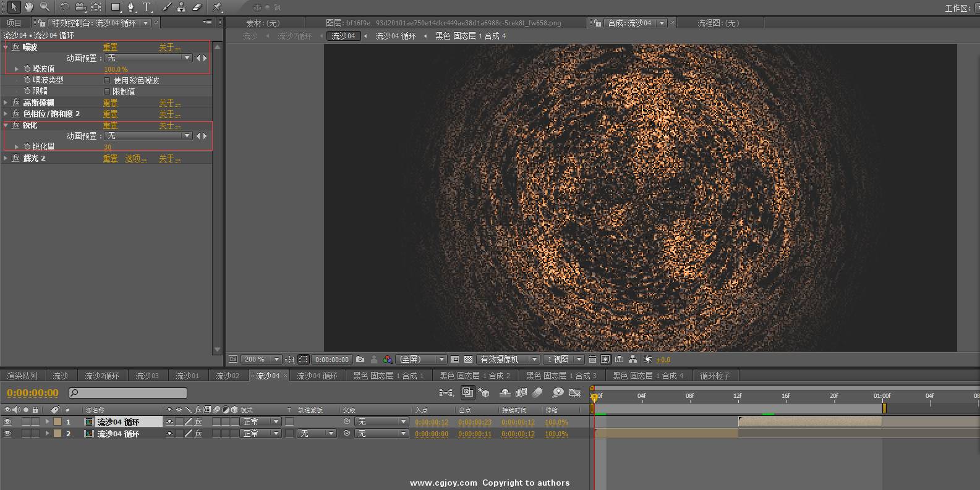This screenshot has height=490, width=980.
Task: Select the Pen tool
Action: point(131,7)
